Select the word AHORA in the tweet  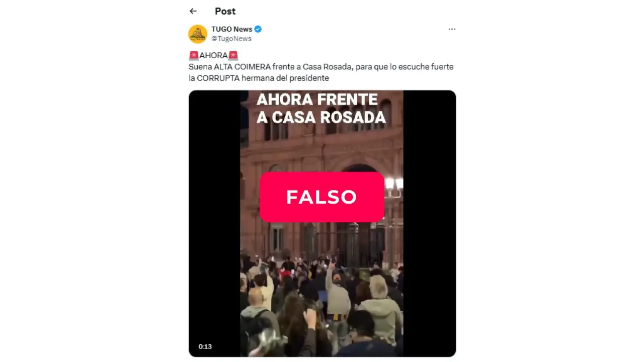coord(213,55)
